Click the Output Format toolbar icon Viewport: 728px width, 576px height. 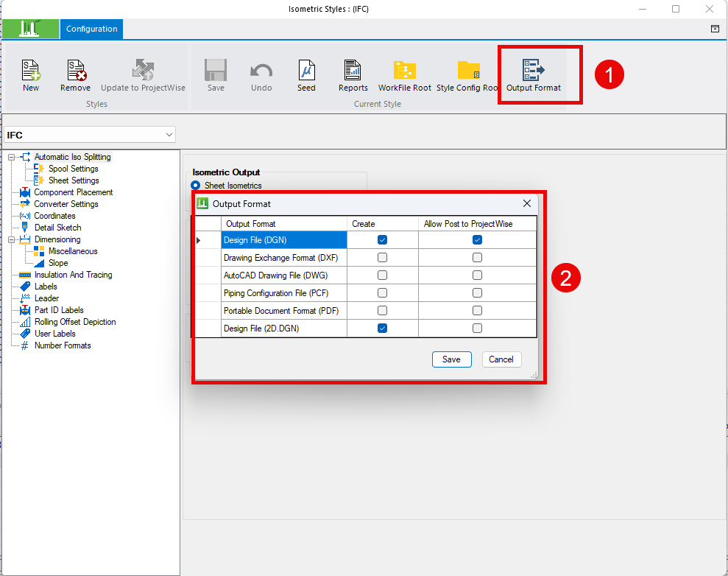point(533,70)
